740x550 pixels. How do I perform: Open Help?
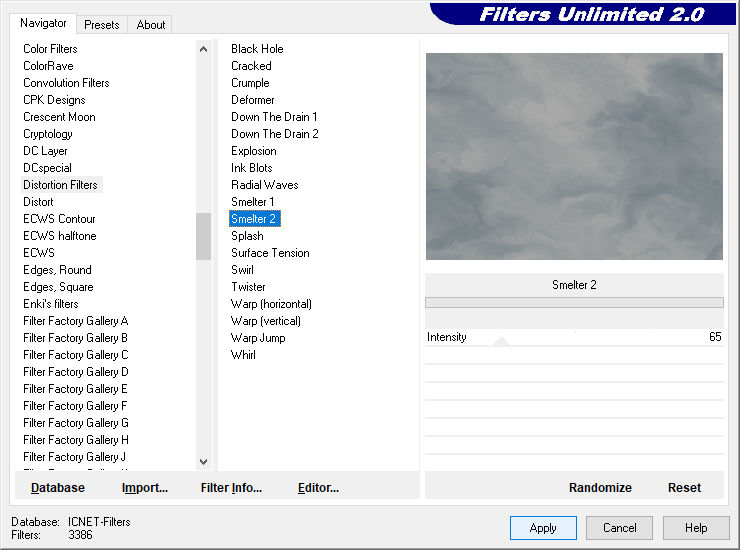[x=696, y=528]
